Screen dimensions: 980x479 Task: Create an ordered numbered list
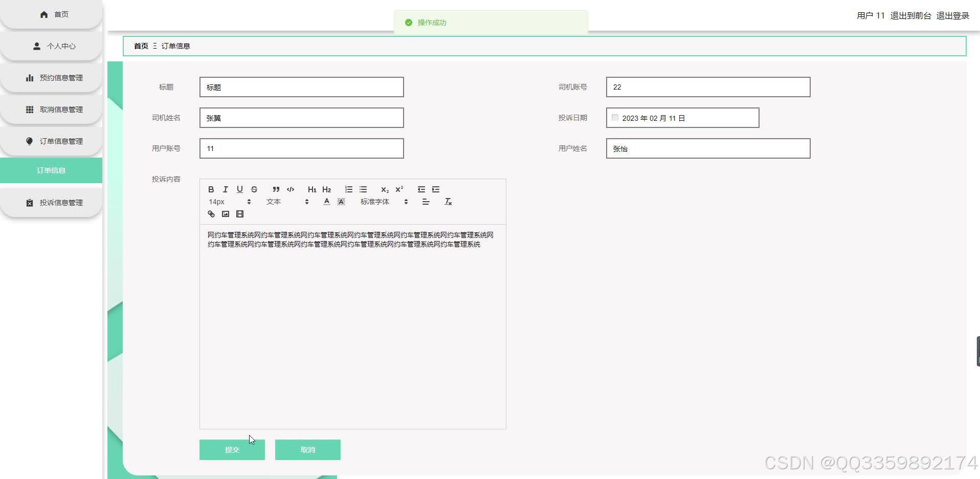(349, 189)
